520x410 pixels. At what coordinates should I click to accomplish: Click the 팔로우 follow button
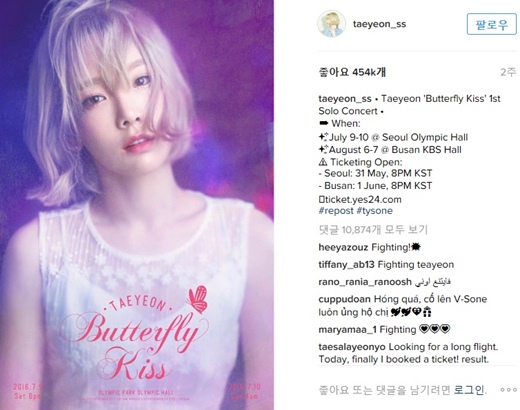(x=492, y=24)
